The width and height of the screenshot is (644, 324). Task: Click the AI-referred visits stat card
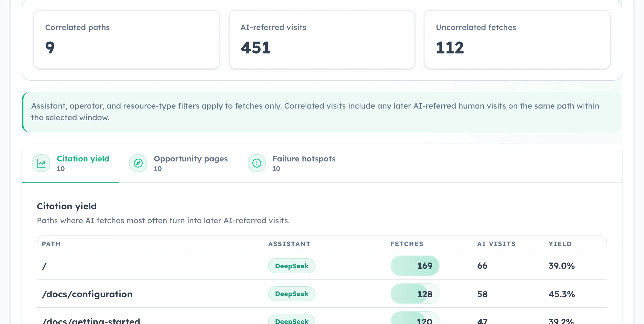pyautogui.click(x=321, y=39)
